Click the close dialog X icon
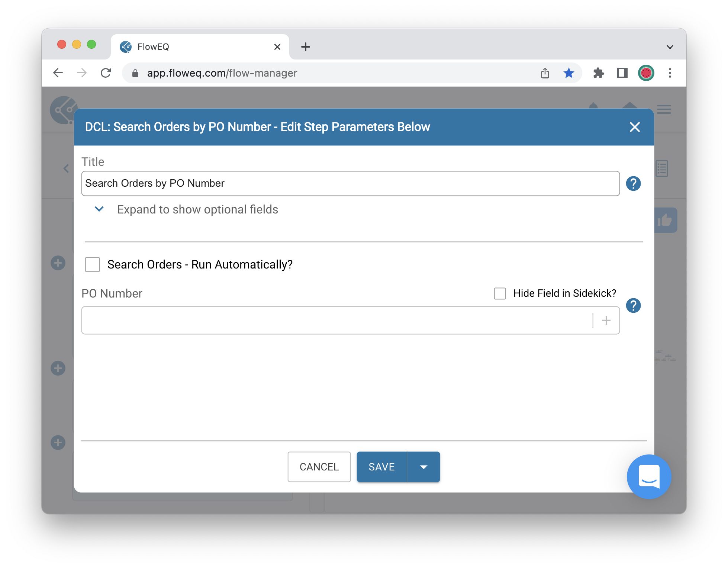Viewport: 728px width, 569px height. click(x=635, y=126)
